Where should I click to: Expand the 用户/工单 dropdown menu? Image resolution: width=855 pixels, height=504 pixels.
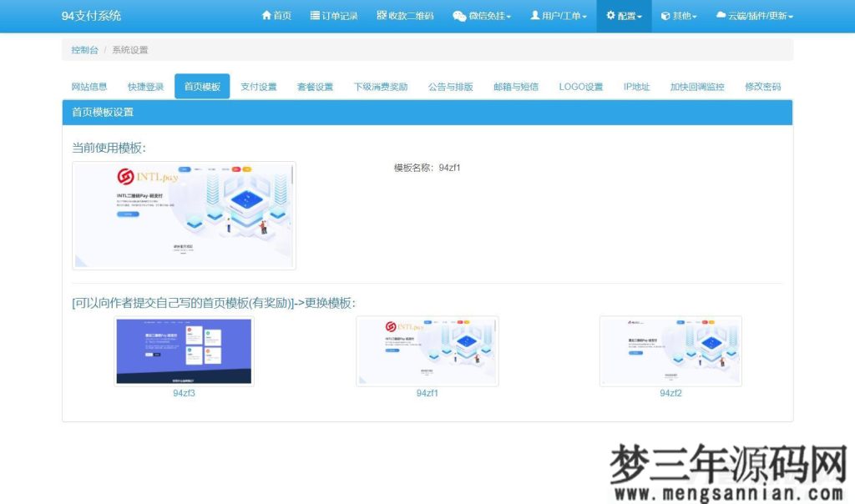coord(557,15)
